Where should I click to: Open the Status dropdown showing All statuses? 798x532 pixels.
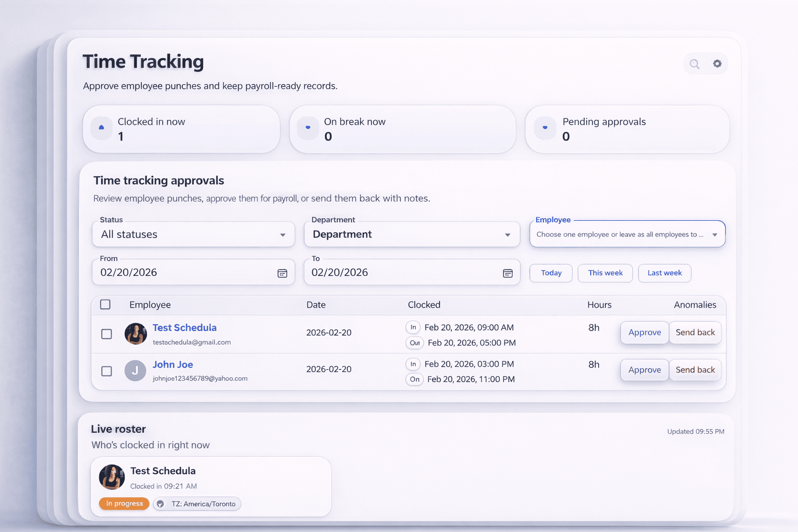[193, 234]
